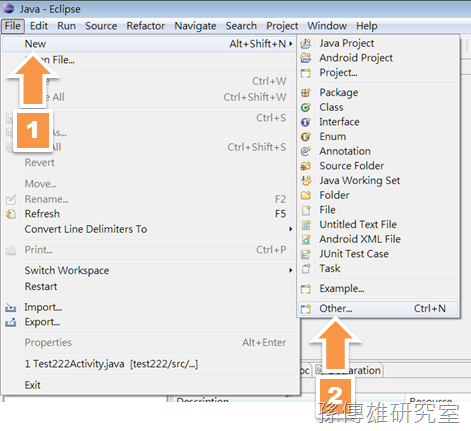Expand Convert Line Delimiters To submenu
Viewport: 471px width, 431px height.
click(x=291, y=229)
